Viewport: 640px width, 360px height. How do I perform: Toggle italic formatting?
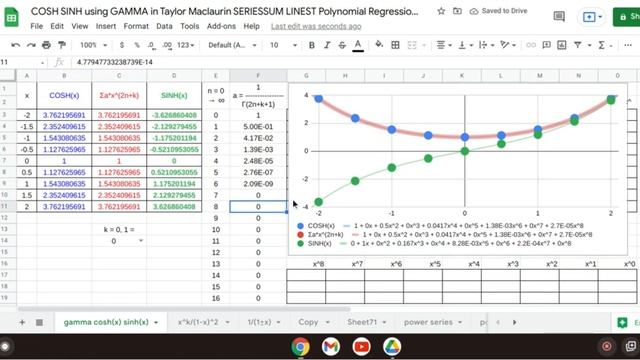click(x=327, y=45)
